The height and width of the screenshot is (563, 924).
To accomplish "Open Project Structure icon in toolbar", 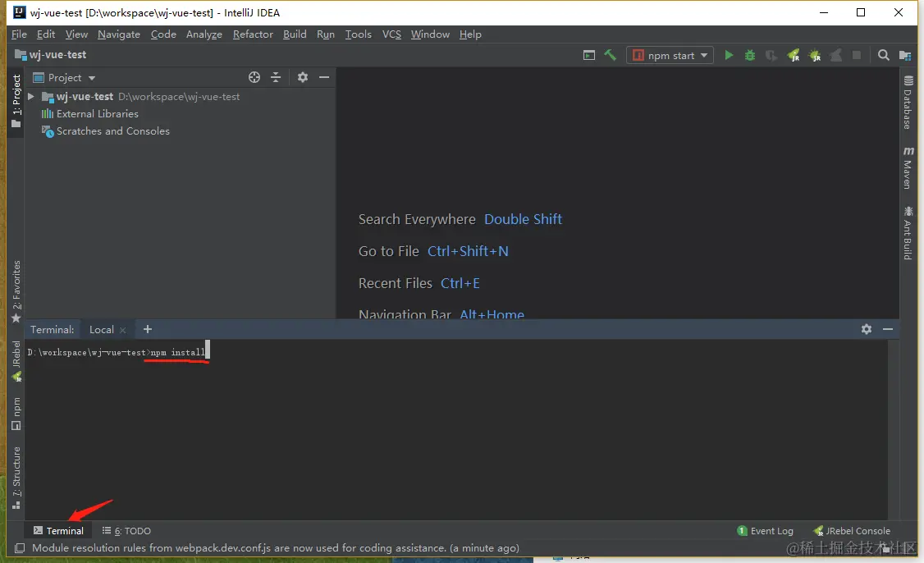I will tap(905, 55).
